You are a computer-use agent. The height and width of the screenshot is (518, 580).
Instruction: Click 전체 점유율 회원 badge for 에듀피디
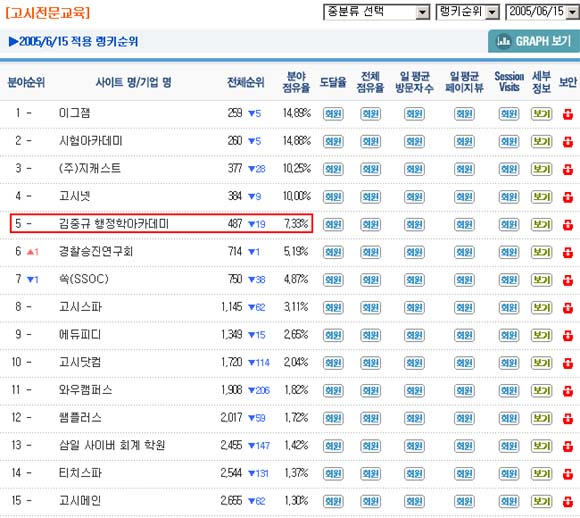coord(370,336)
